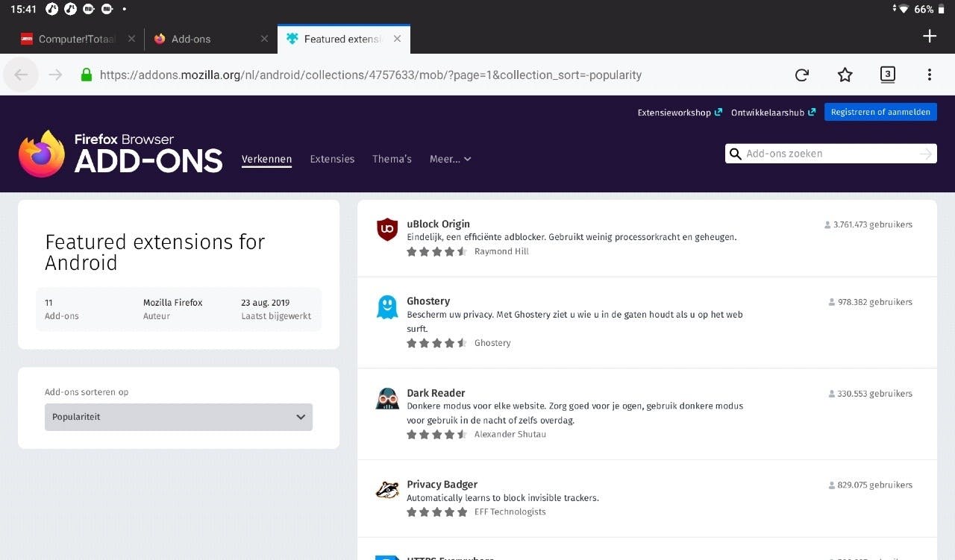Go back with the browser back arrow

pyautogui.click(x=21, y=75)
